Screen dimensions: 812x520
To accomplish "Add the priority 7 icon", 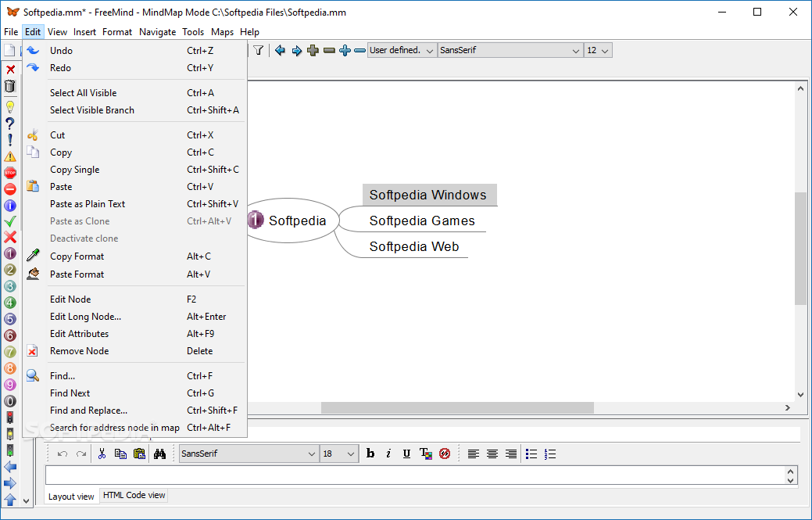I will pyautogui.click(x=10, y=352).
